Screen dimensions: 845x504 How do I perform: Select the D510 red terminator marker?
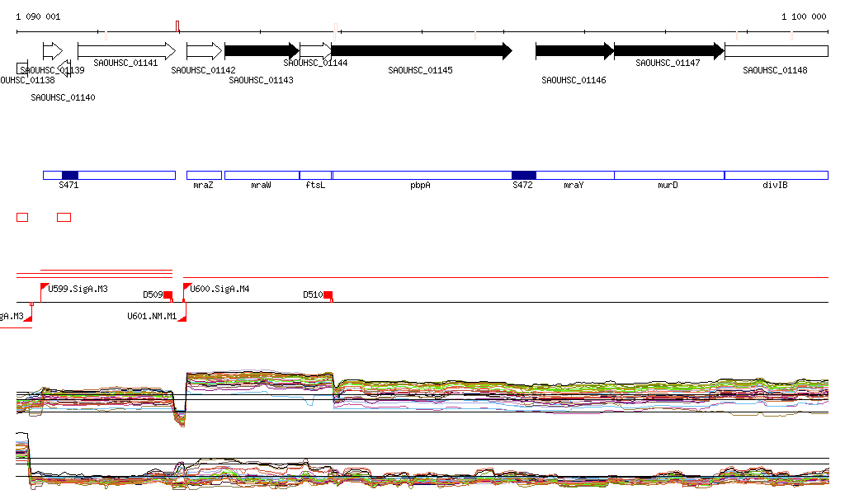pos(328,294)
